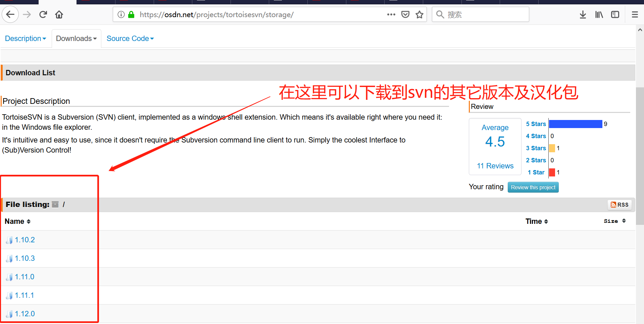Click the orange 3 Stars rating bar
This screenshot has width=644, height=324.
(552, 148)
